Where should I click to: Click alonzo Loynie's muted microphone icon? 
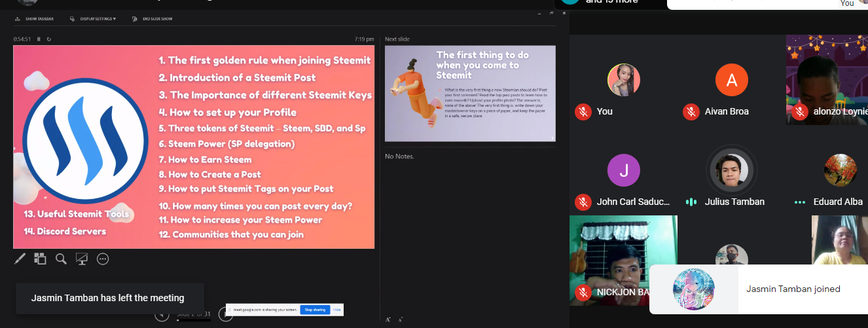coord(799,111)
